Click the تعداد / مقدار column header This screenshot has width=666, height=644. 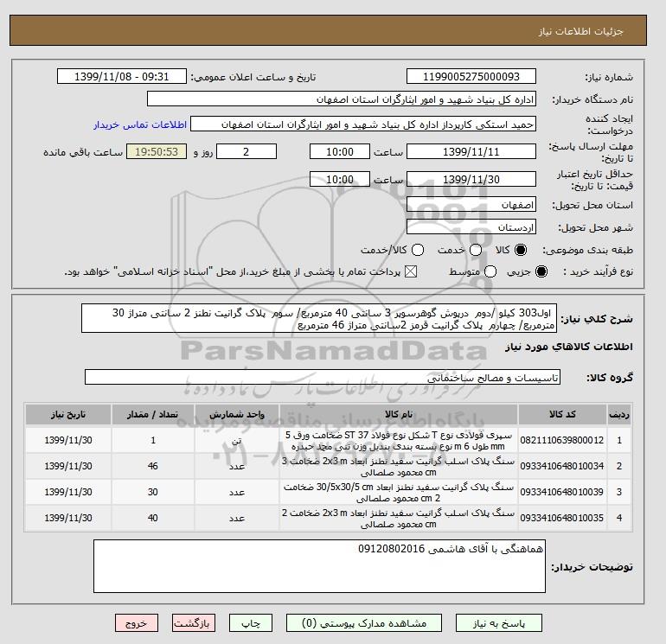[153, 414]
